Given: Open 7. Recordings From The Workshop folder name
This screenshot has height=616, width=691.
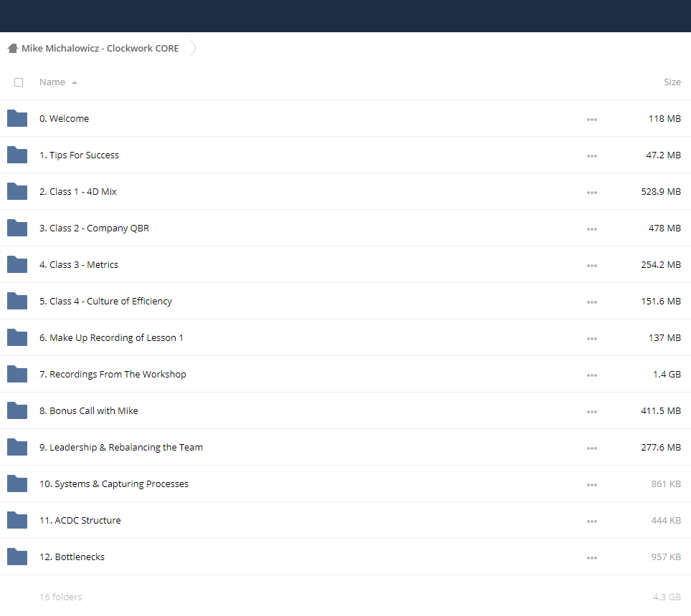Looking at the screenshot, I should (x=113, y=375).
